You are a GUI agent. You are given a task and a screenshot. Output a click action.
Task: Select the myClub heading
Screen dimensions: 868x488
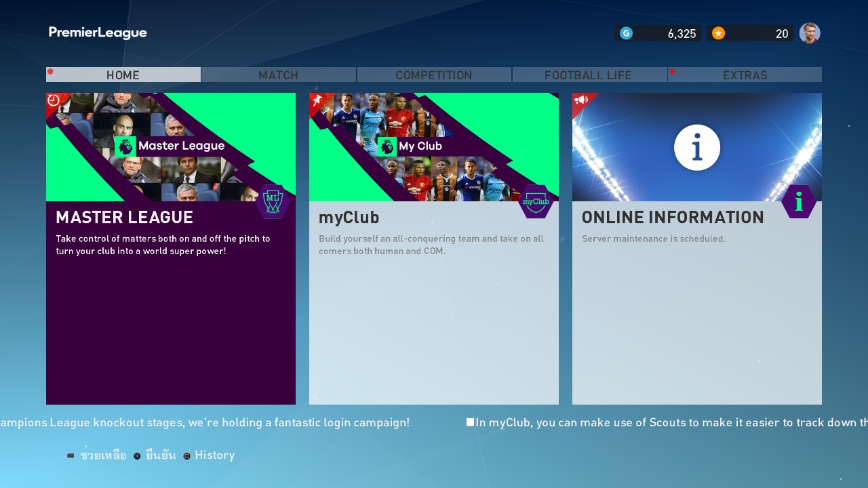point(349,218)
